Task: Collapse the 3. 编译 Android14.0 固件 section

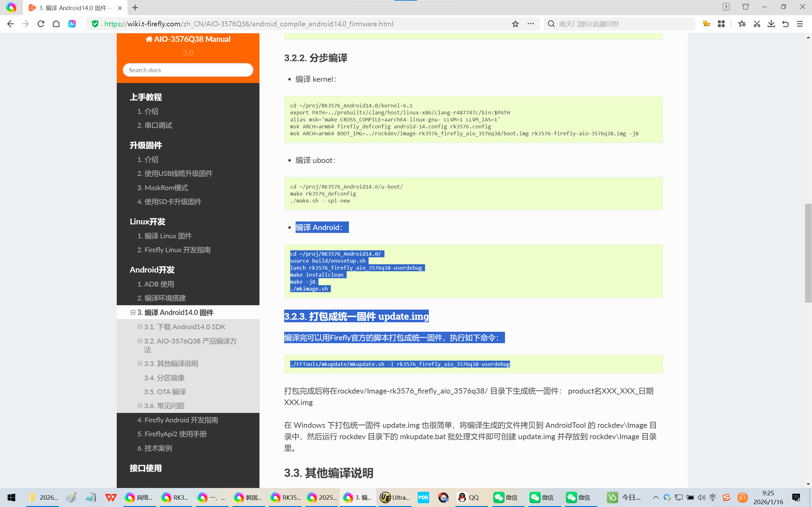Action: (x=133, y=312)
